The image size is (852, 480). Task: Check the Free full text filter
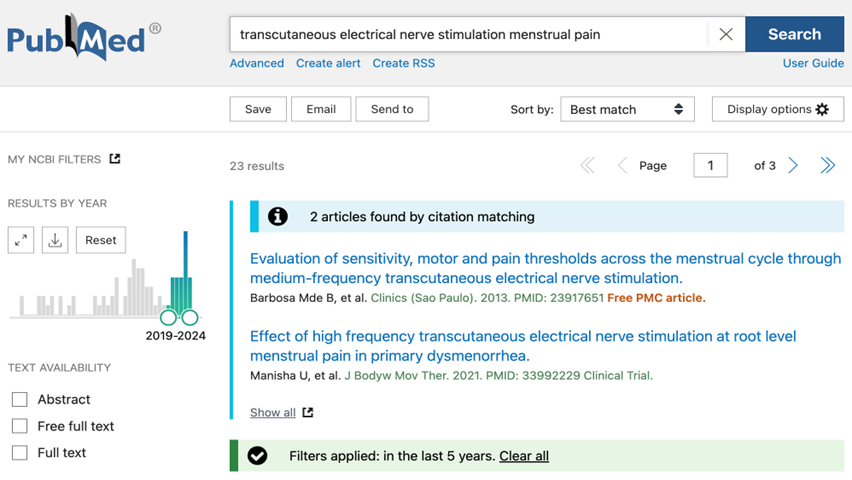tap(20, 426)
